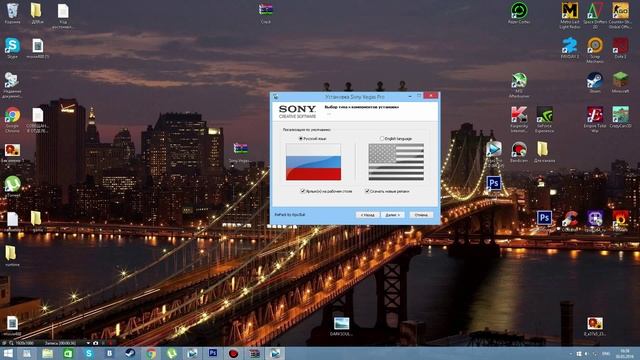
Task: Open Skype from the taskbar
Action: pyautogui.click(x=89, y=353)
